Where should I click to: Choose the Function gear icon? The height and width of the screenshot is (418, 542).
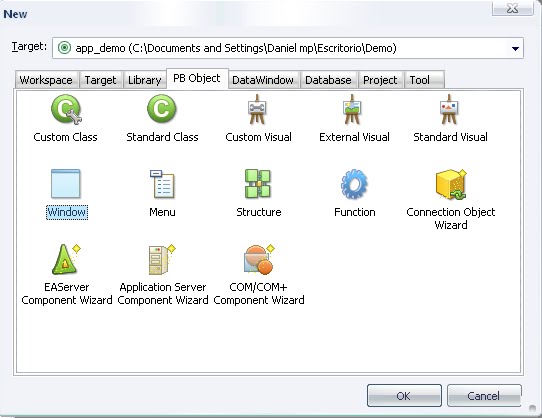[354, 184]
